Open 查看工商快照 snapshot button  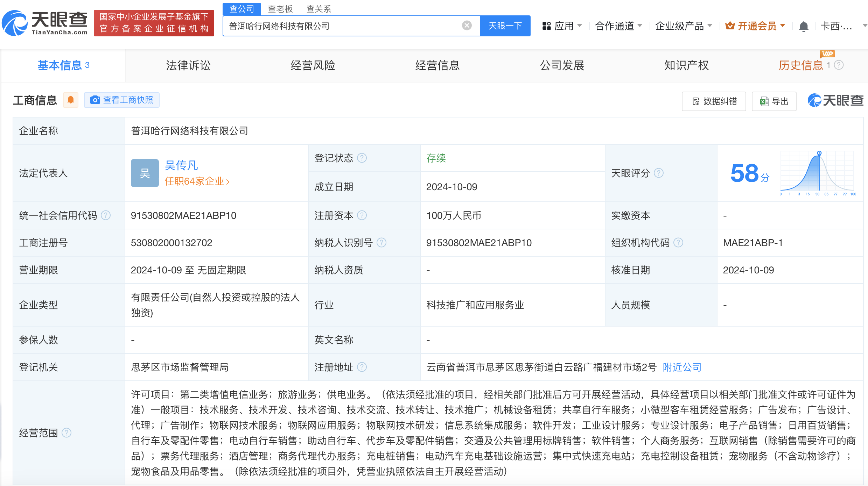(122, 100)
